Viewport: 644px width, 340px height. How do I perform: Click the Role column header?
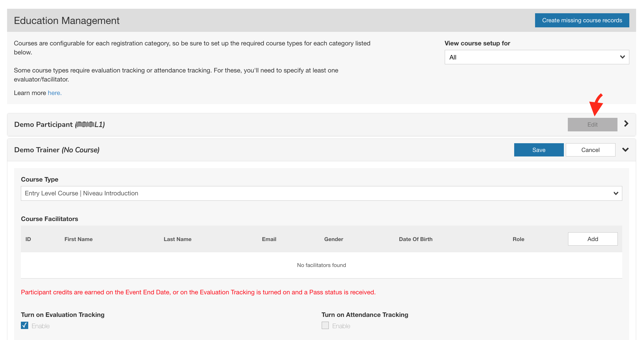(518, 239)
